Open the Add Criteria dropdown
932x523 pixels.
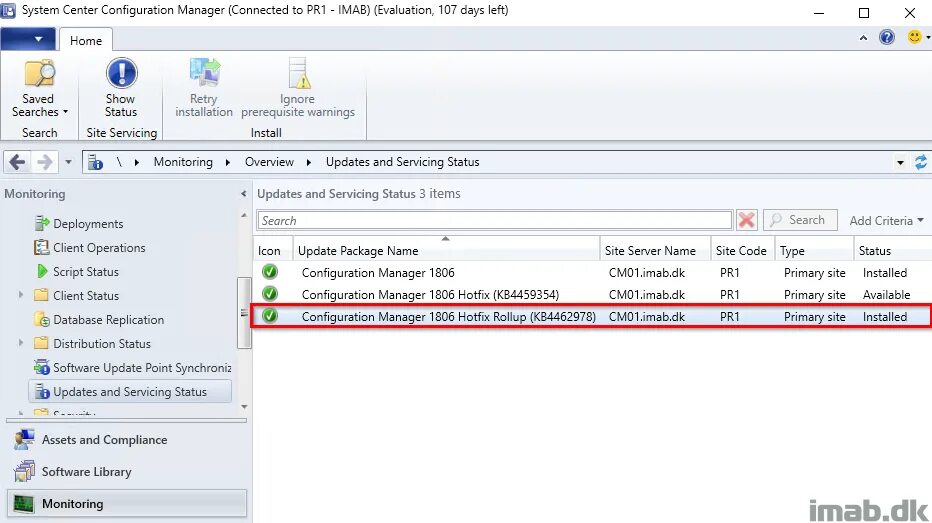[x=886, y=220]
